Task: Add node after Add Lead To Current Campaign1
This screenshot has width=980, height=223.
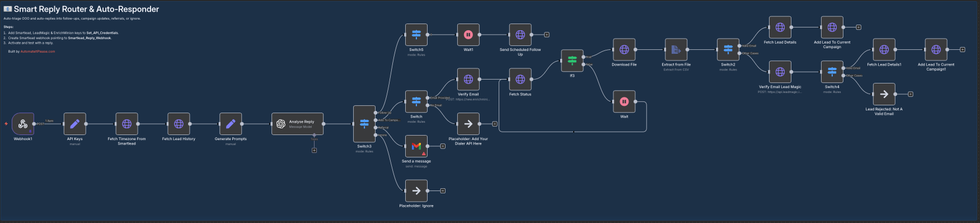Action: tap(963, 49)
